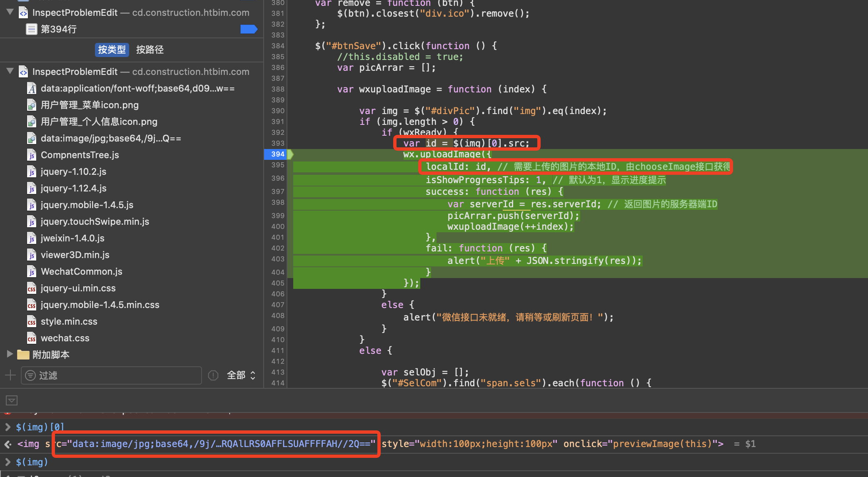
Task: Click the $(img)[0] console entry arrow
Action: [x=7, y=427]
